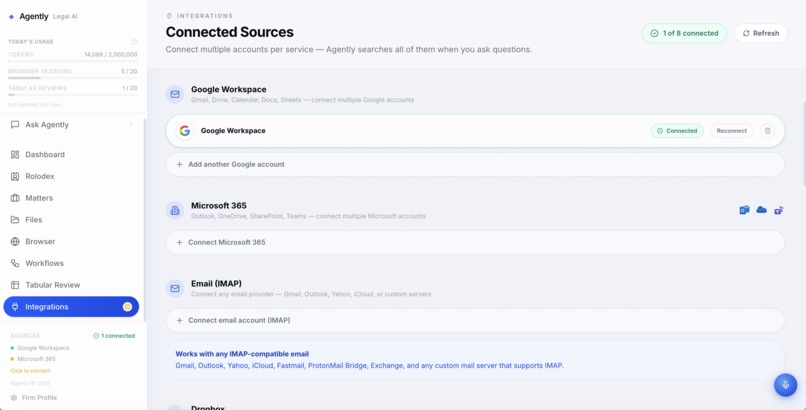Click 'Connect email account (IMAP)'
The image size is (806, 410).
pos(475,321)
